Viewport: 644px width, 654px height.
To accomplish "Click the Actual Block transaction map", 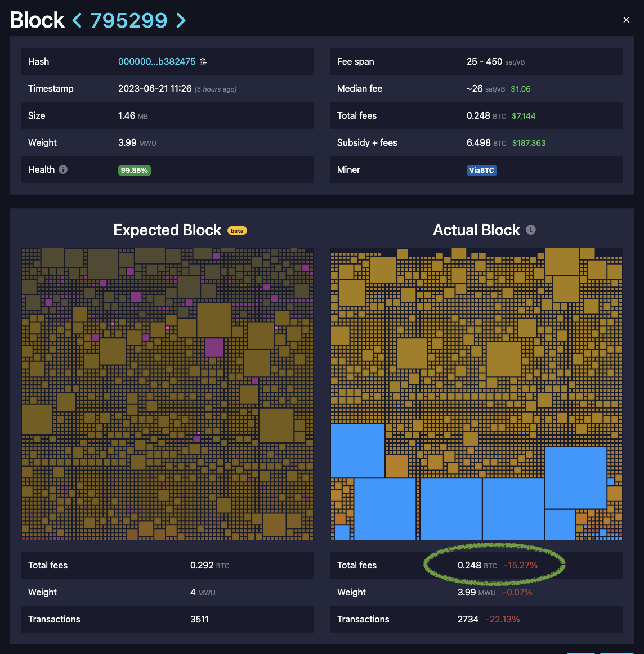I will tap(476, 394).
